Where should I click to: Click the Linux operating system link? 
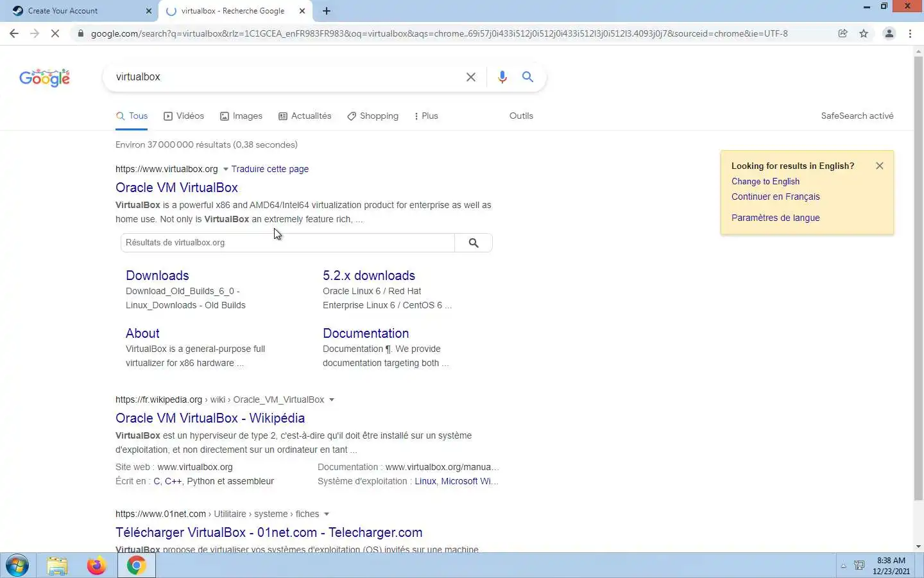[x=425, y=481]
